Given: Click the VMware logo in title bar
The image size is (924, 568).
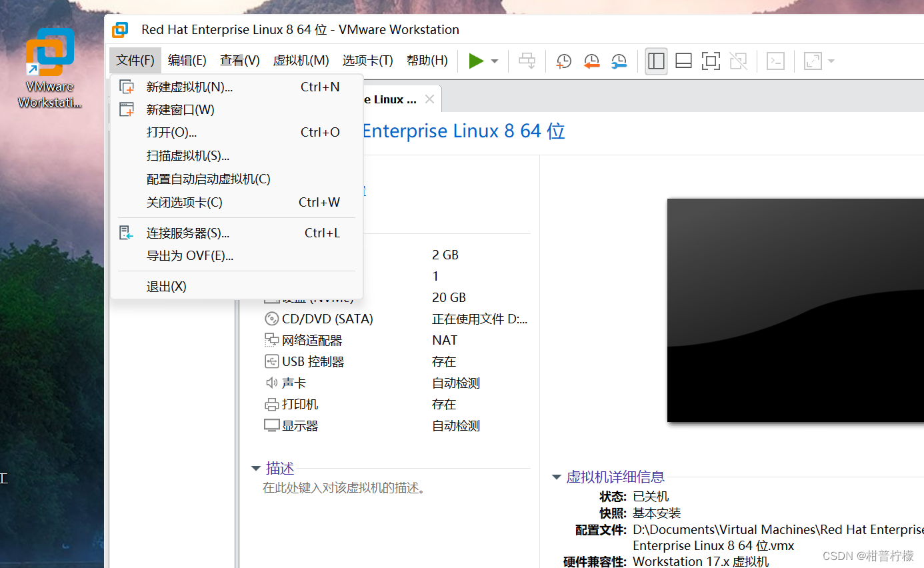Looking at the screenshot, I should point(120,30).
